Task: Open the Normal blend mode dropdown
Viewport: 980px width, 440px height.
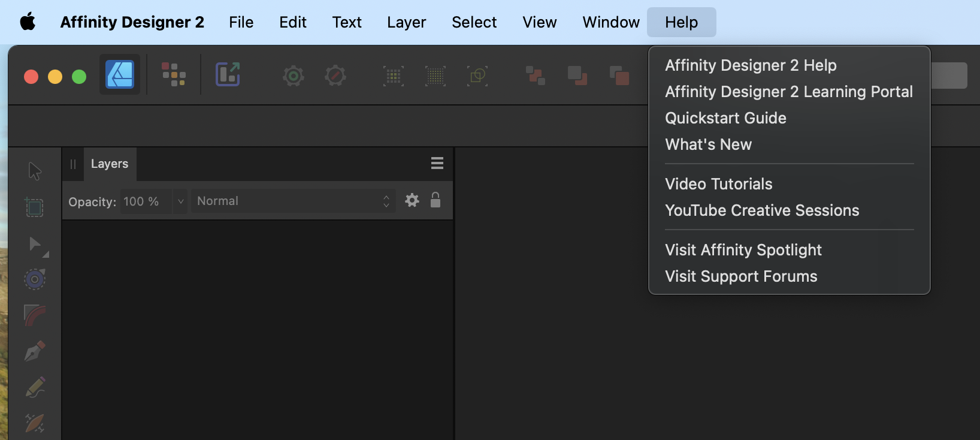Action: click(294, 201)
